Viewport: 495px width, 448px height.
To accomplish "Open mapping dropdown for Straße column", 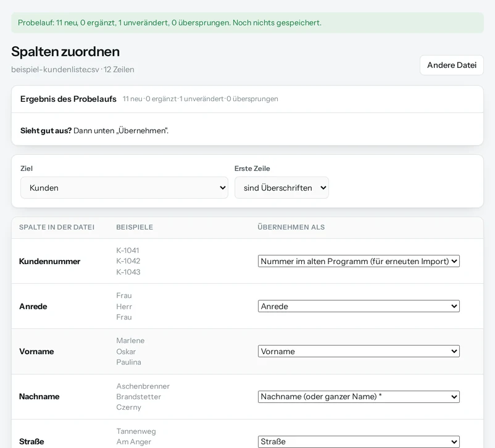I will (x=359, y=441).
